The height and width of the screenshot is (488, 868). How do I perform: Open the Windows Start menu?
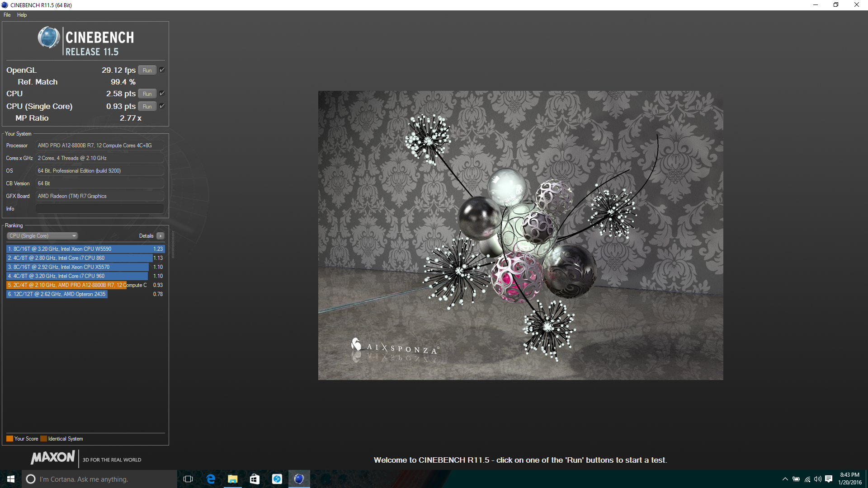(11, 479)
